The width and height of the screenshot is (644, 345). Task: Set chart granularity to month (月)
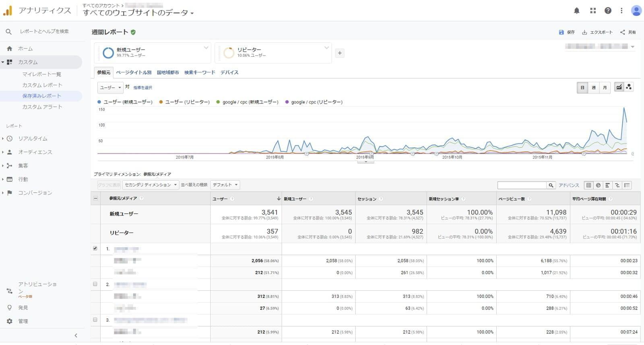click(605, 87)
